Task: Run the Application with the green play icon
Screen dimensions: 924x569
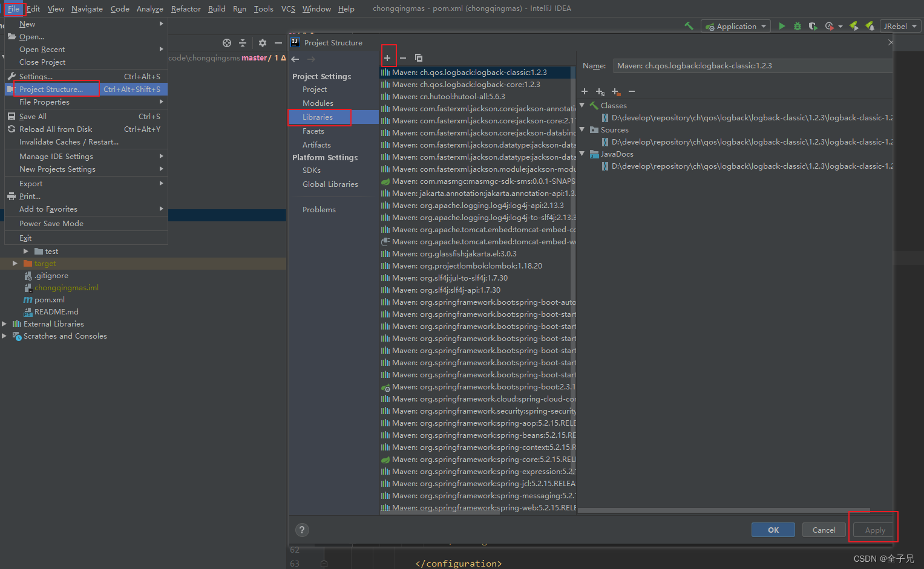Action: pos(782,26)
